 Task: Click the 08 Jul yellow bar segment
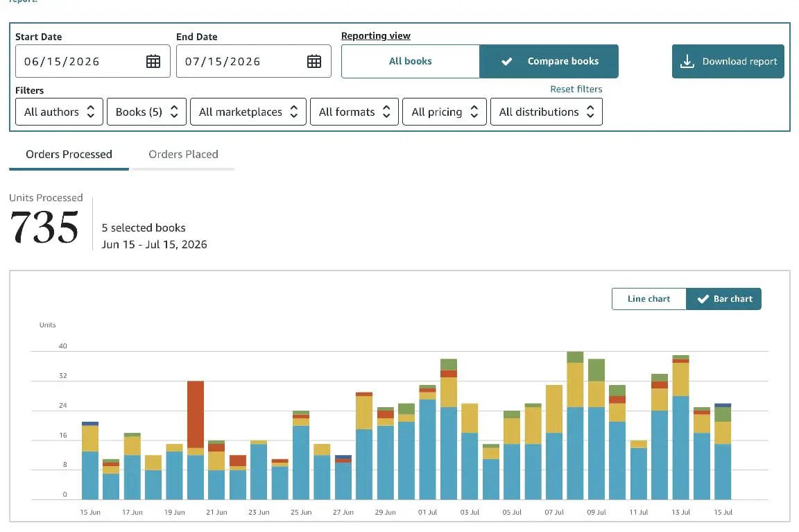pos(575,385)
